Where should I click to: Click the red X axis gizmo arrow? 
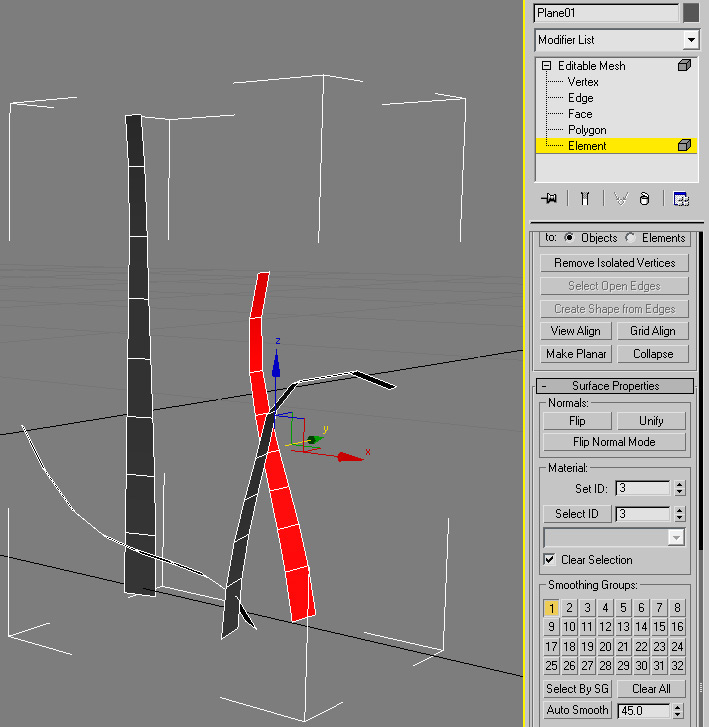pyautogui.click(x=350, y=458)
